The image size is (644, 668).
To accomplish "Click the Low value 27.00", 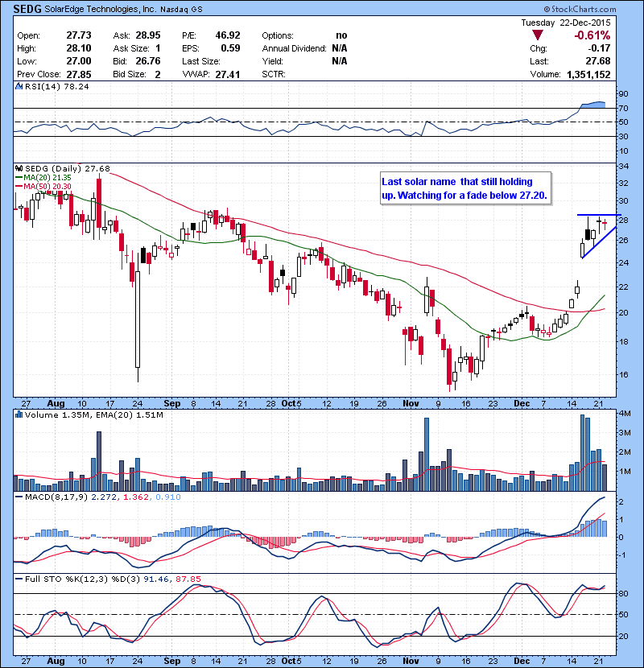I will [79, 61].
